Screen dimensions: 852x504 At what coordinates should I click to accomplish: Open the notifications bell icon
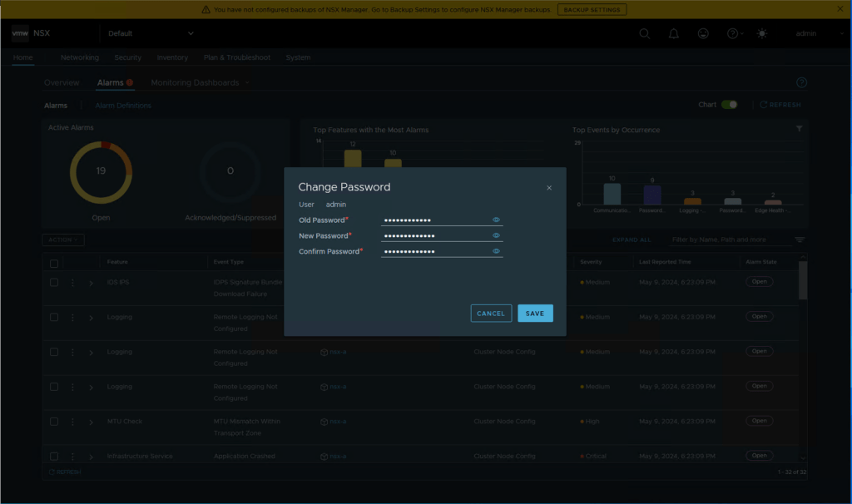(674, 34)
